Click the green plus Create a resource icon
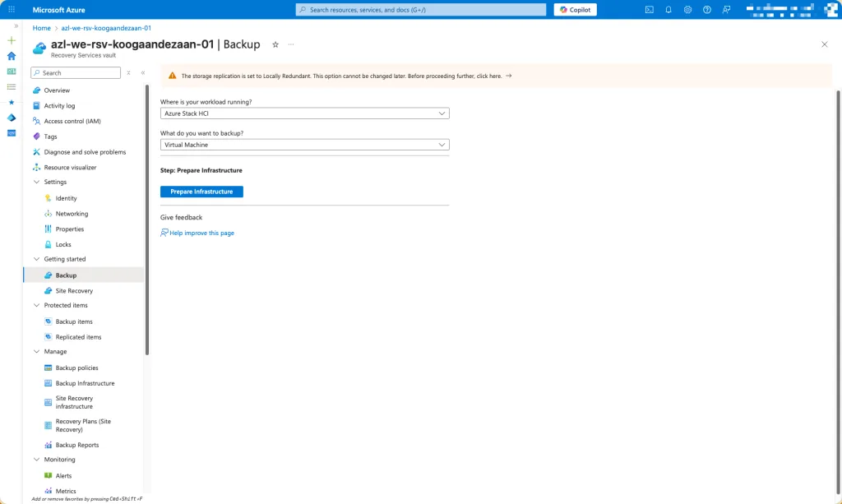The image size is (842, 504). click(x=12, y=40)
